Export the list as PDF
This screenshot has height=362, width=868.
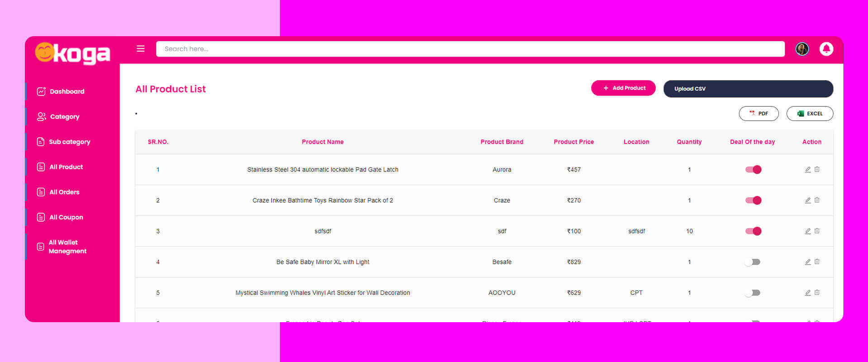click(759, 114)
